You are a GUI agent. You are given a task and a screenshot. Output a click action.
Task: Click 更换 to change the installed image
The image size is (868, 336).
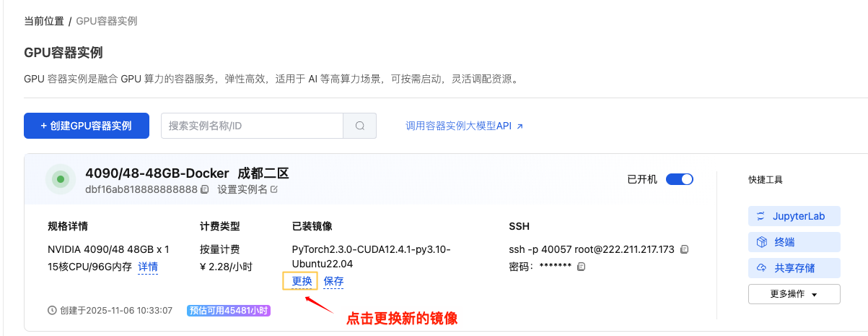coord(299,281)
